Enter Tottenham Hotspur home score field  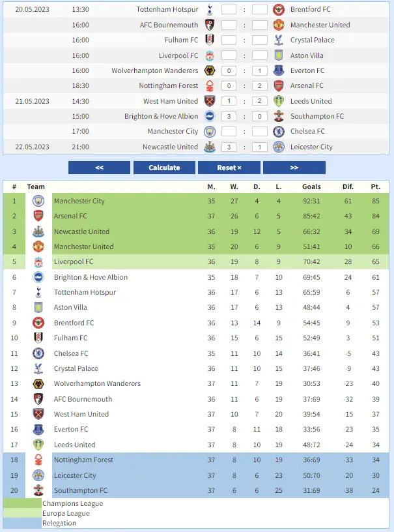coord(229,10)
